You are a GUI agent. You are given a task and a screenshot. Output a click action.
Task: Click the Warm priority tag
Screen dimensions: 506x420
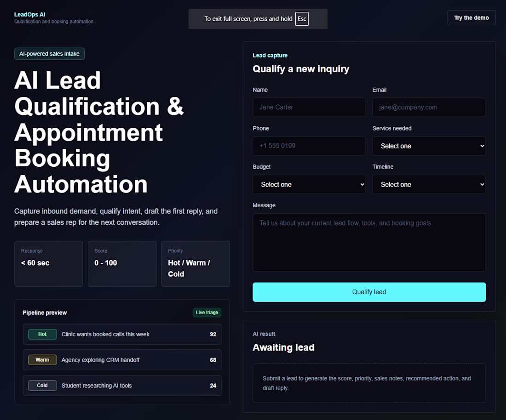pos(42,360)
